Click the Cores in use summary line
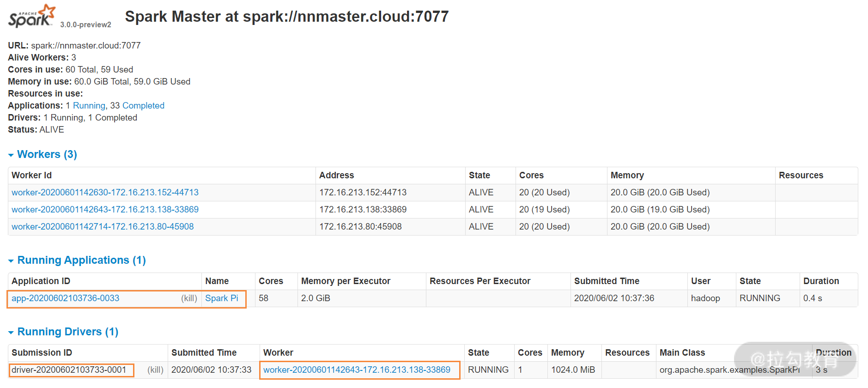The height and width of the screenshot is (388, 868). (70, 69)
